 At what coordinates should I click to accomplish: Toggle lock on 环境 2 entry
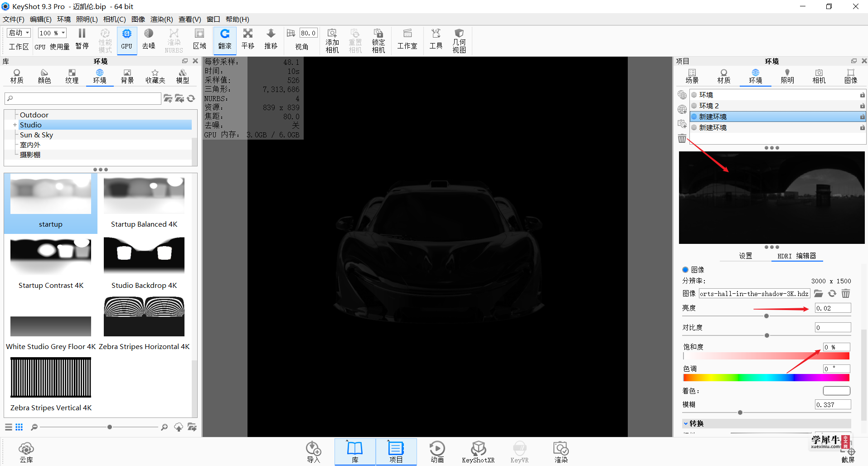(862, 106)
